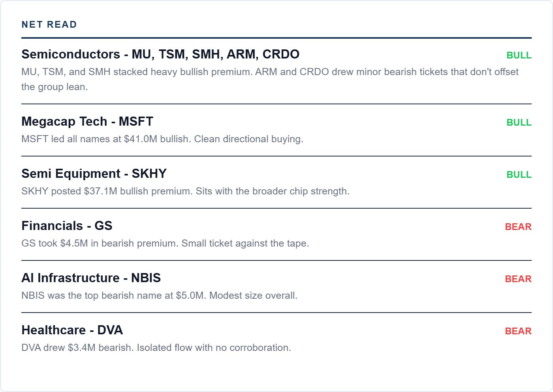This screenshot has height=392, width=553.
Task: Click the BULL label next to MSFT
Action: [x=519, y=122]
